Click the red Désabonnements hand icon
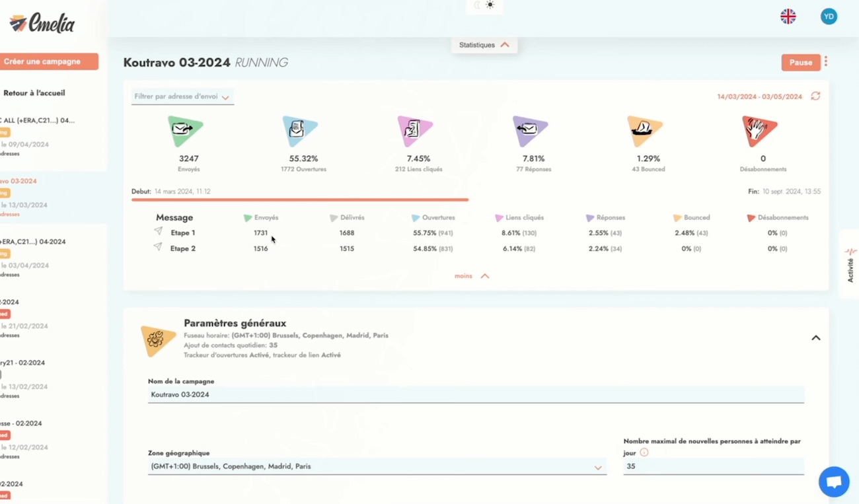Image resolution: width=859 pixels, height=504 pixels. pyautogui.click(x=759, y=131)
